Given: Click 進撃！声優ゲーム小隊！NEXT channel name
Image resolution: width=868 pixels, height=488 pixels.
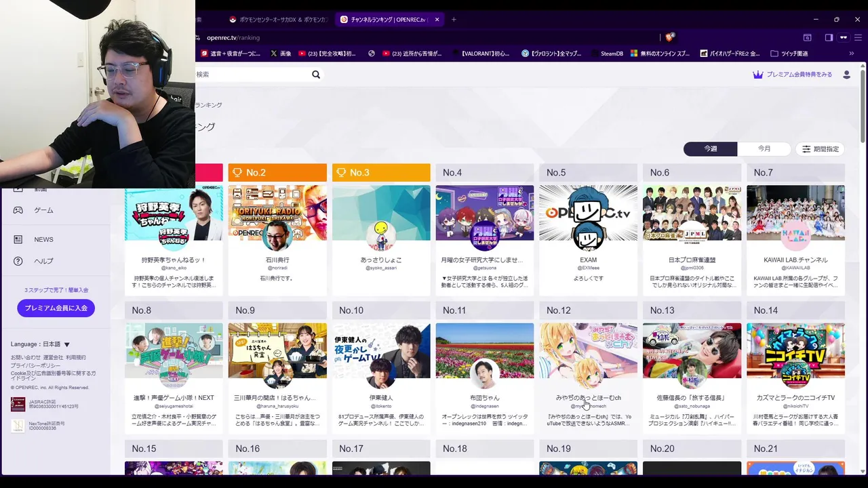Looking at the screenshot, I should (174, 398).
